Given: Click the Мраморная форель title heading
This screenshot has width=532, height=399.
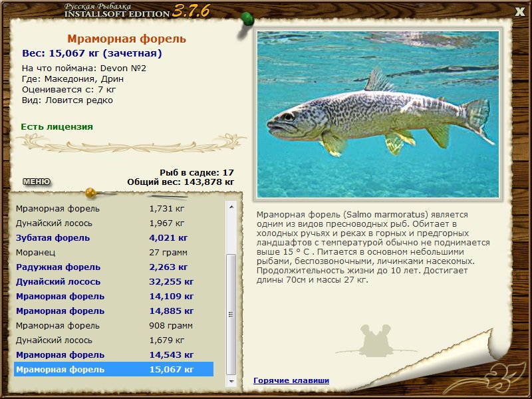Looking at the screenshot, I should [x=126, y=39].
